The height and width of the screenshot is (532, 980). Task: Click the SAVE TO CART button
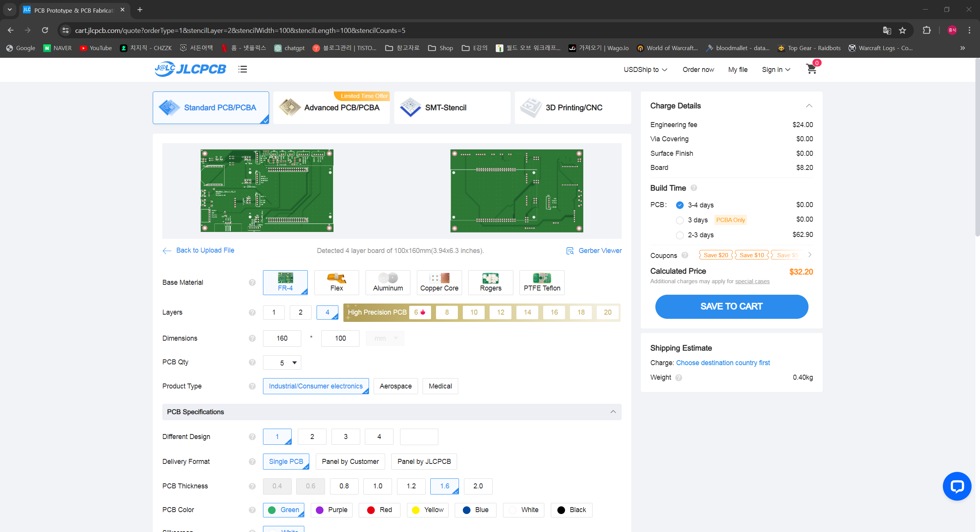pyautogui.click(x=731, y=307)
